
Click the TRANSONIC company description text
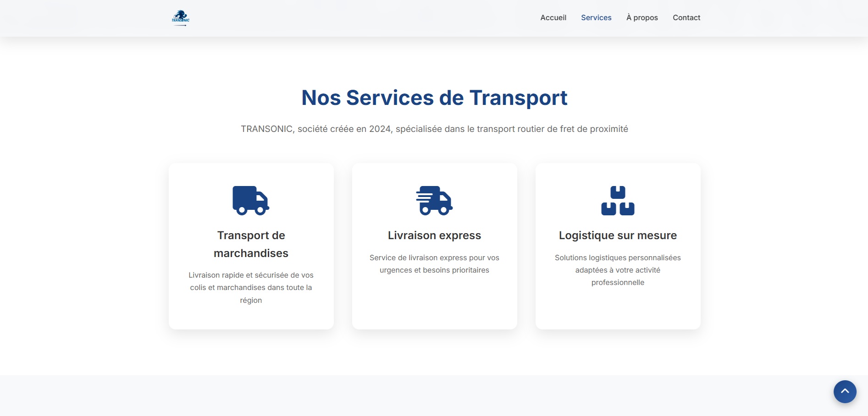point(434,129)
